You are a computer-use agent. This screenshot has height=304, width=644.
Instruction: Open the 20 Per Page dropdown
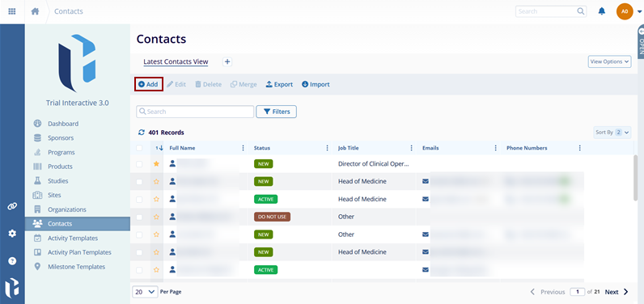pyautogui.click(x=145, y=292)
